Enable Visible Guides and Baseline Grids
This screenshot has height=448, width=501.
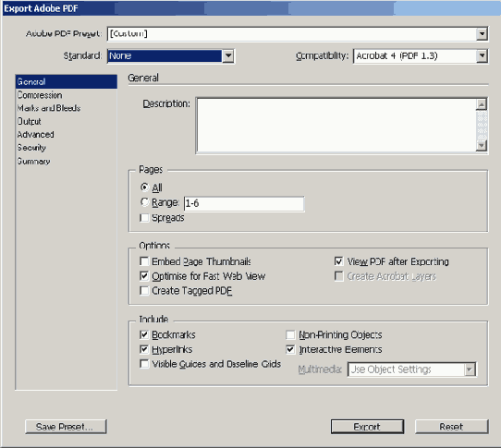point(144,364)
